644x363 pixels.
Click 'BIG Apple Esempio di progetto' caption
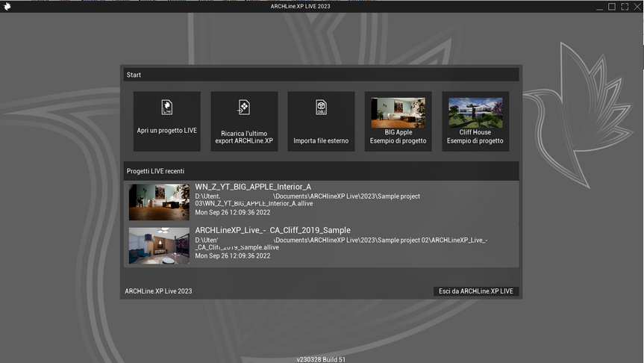398,137
